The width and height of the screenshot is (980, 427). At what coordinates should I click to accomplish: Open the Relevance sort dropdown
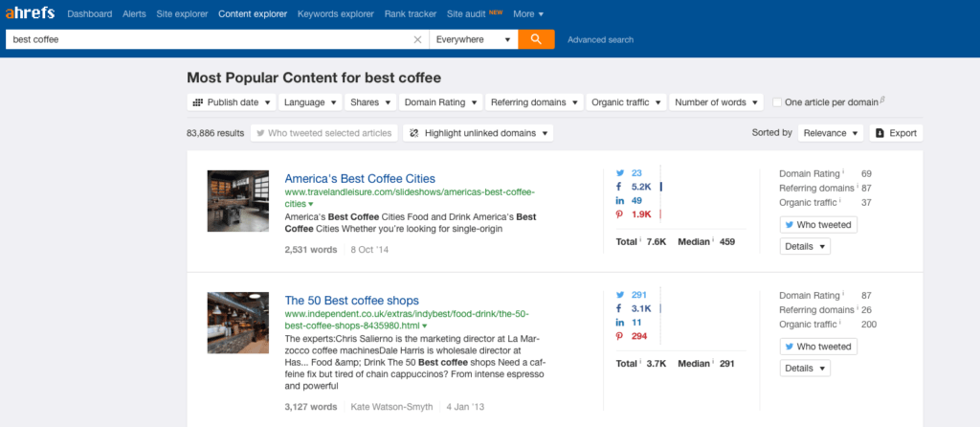click(830, 133)
